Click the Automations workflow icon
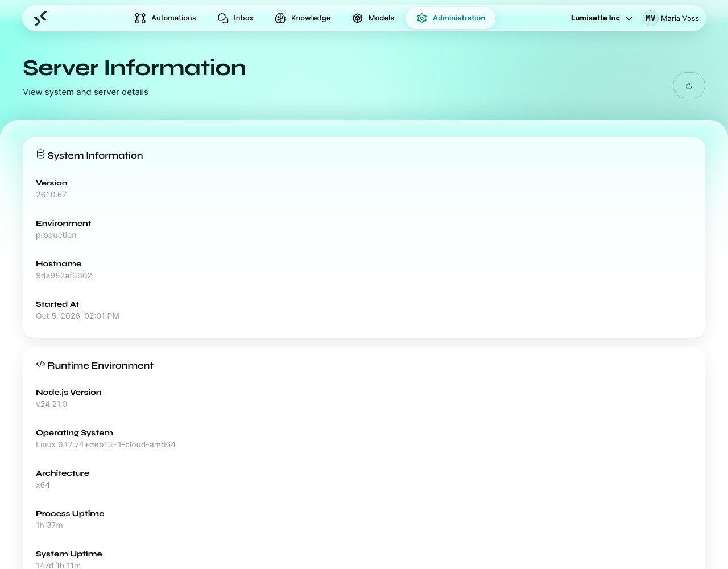 [140, 18]
